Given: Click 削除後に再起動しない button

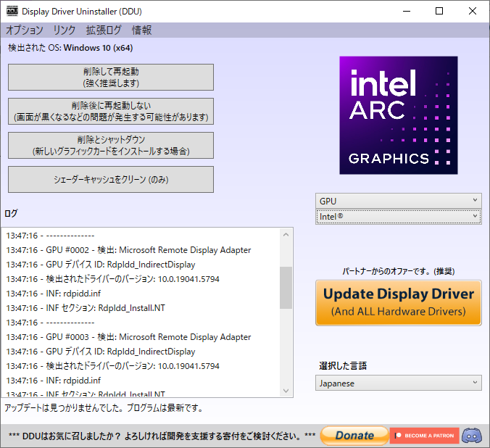Looking at the screenshot, I should click(x=111, y=112).
